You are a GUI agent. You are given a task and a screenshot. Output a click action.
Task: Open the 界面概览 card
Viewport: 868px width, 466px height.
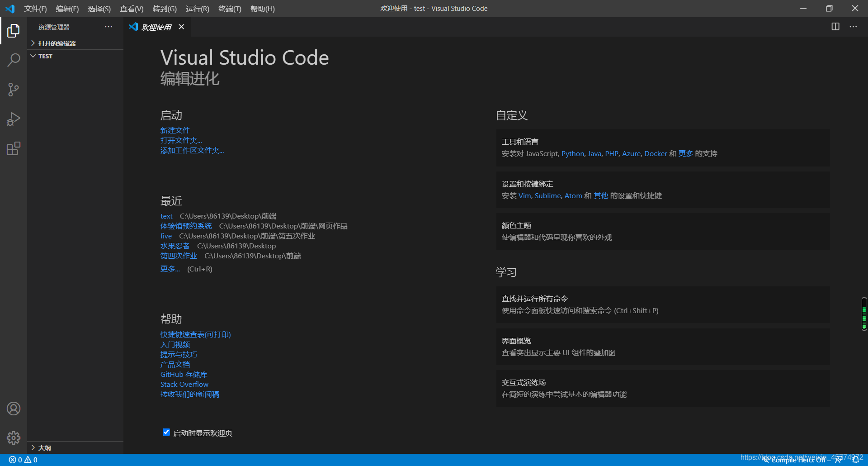click(663, 347)
